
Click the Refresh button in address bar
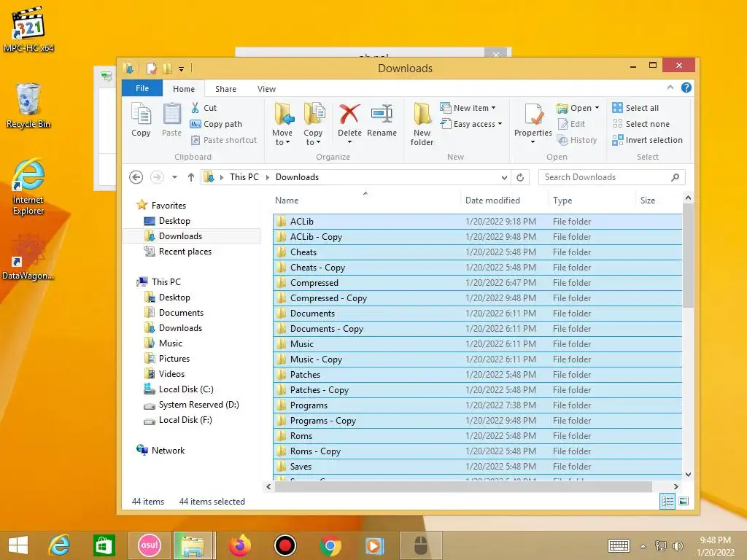click(x=520, y=177)
